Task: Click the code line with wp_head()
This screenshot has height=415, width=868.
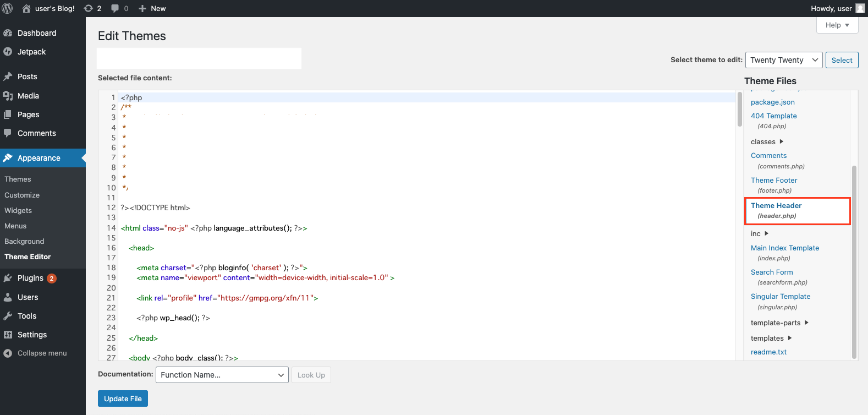Action: [x=173, y=318]
